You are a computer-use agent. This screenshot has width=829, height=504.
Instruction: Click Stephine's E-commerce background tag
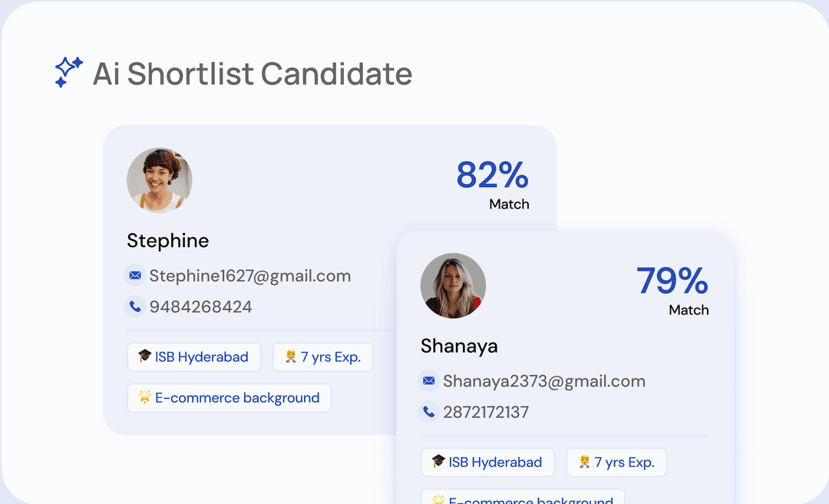pyautogui.click(x=228, y=397)
